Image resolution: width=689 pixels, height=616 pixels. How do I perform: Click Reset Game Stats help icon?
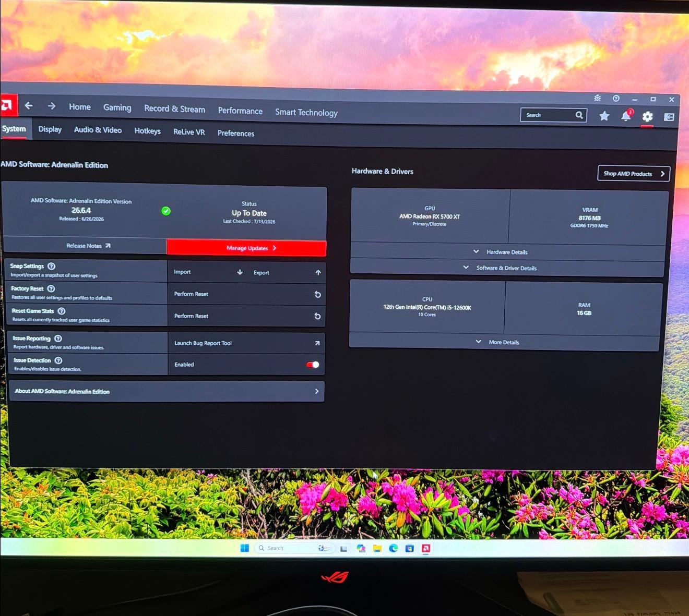[x=61, y=311]
